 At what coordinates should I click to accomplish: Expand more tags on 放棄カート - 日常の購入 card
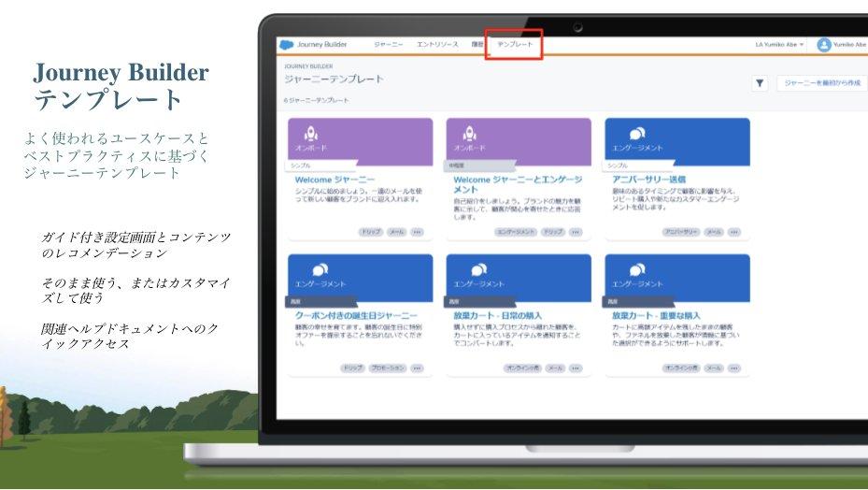[x=576, y=368]
